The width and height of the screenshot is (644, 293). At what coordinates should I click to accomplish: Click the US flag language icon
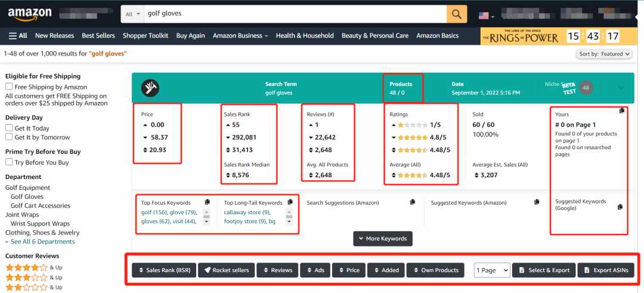484,16
